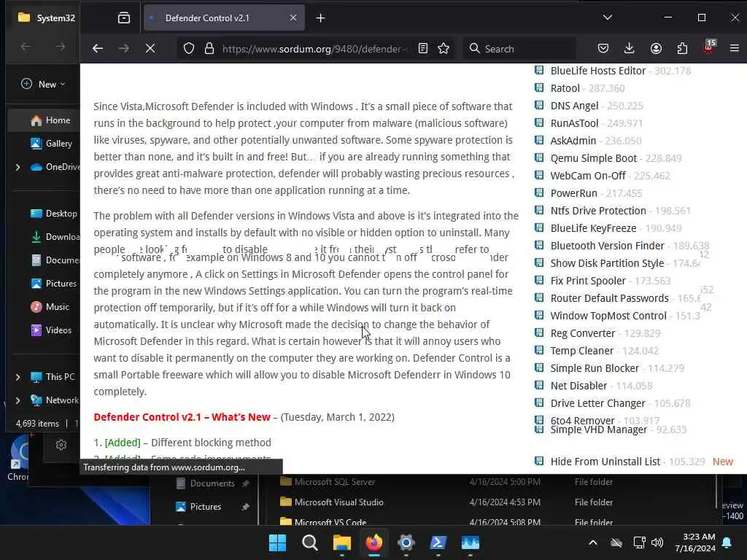Open BlueLife KeyFreeze link

point(593,228)
